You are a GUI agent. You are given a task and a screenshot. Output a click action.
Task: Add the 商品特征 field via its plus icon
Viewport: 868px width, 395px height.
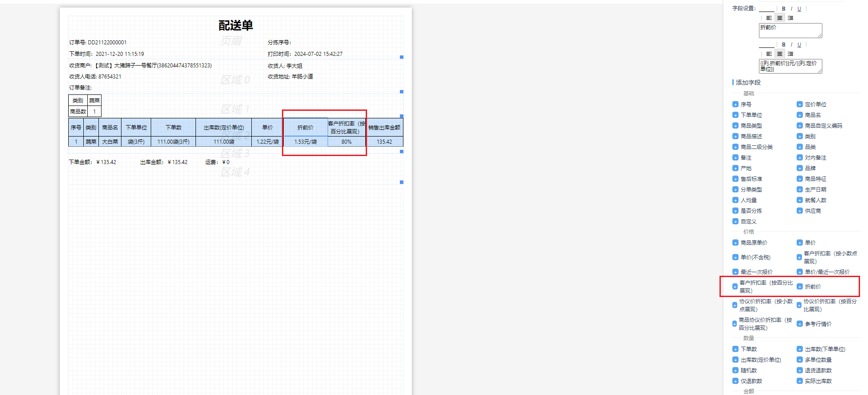click(800, 179)
